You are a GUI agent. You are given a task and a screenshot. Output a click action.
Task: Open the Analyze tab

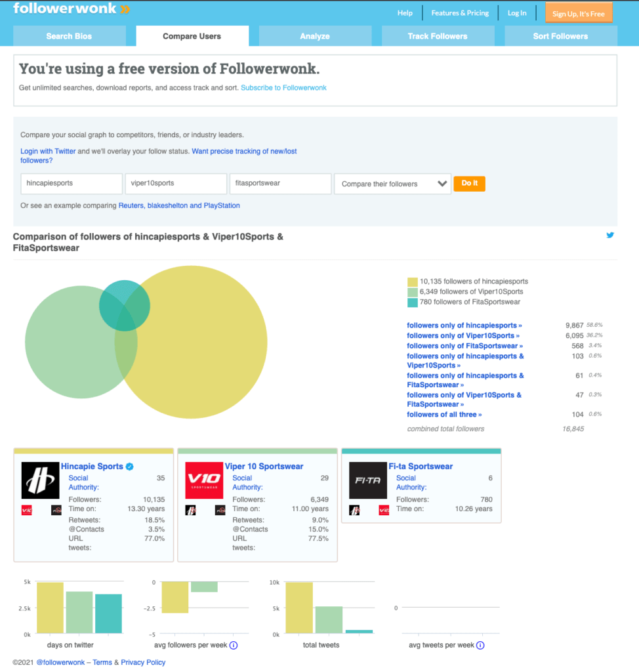click(315, 36)
